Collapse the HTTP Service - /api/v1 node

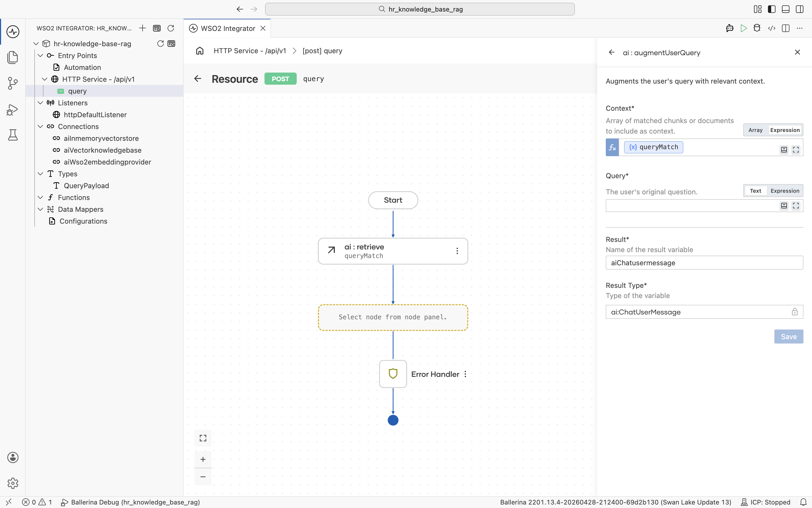[44, 79]
